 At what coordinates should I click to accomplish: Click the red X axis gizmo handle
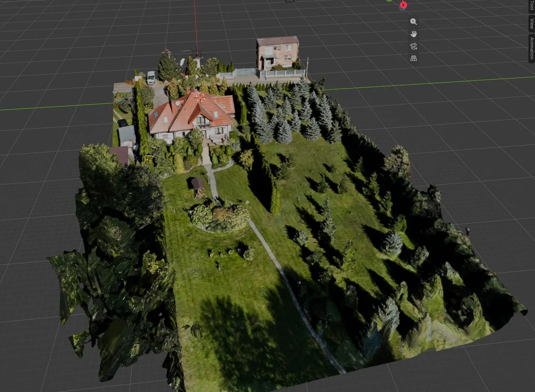pyautogui.click(x=403, y=5)
